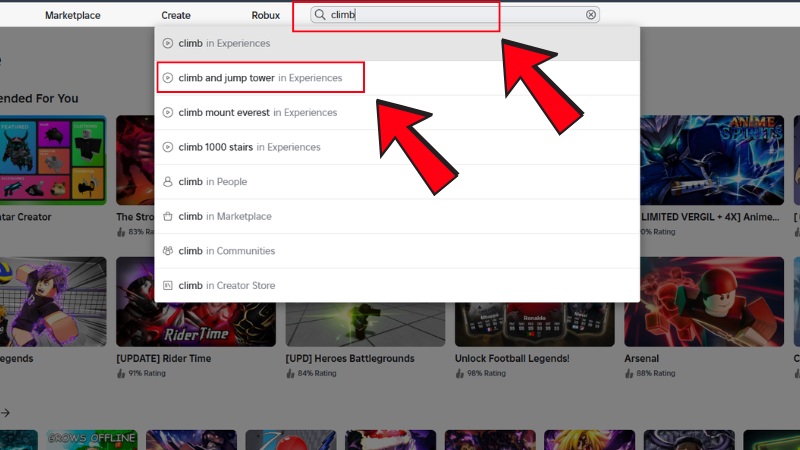Image resolution: width=800 pixels, height=450 pixels.
Task: Select 'climb in Marketplace' suggestion
Action: (x=397, y=216)
